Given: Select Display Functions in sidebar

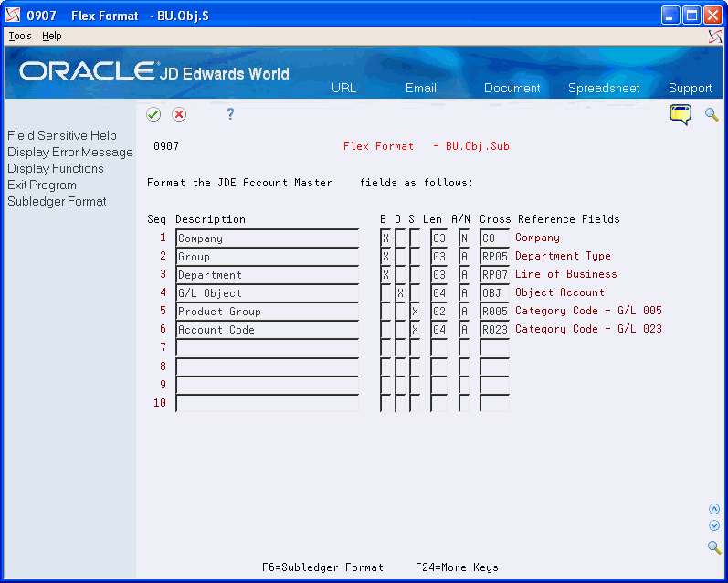Looking at the screenshot, I should pyautogui.click(x=55, y=168).
